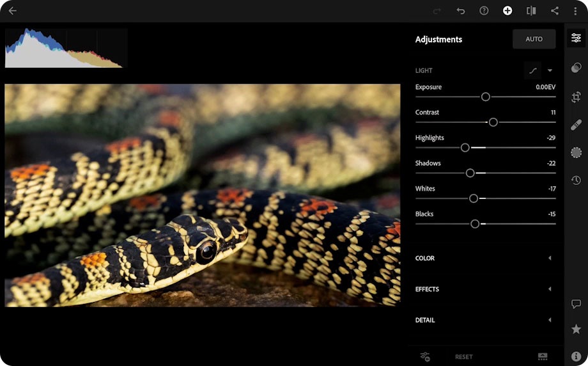Click the Highlights slider handle
This screenshot has width=588, height=366.
465,148
